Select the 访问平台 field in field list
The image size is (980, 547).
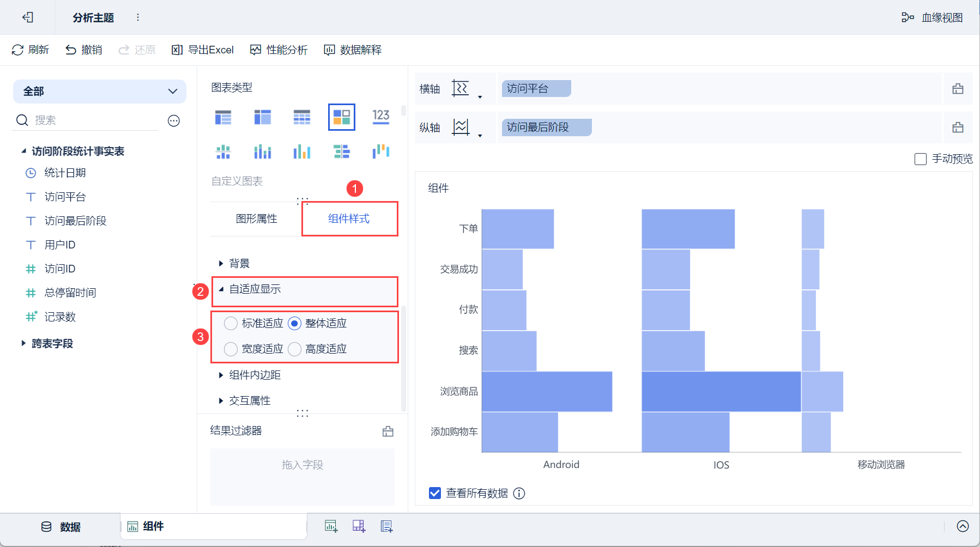[x=65, y=197]
